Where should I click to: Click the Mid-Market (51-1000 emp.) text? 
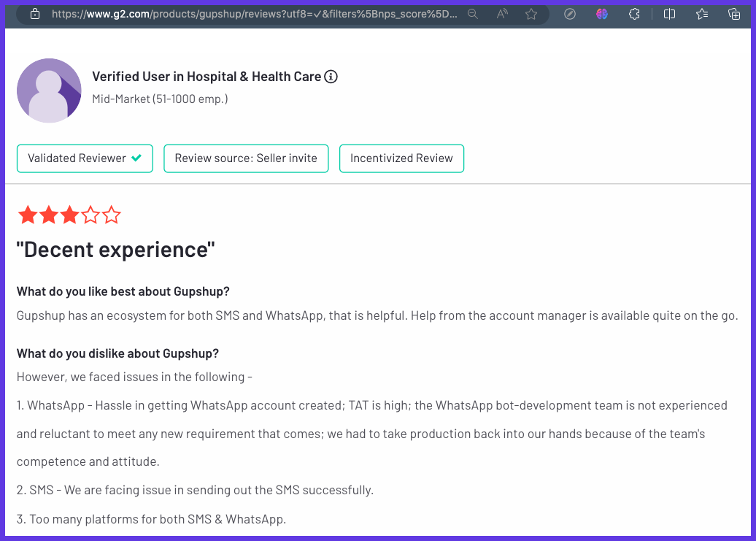[x=160, y=99]
